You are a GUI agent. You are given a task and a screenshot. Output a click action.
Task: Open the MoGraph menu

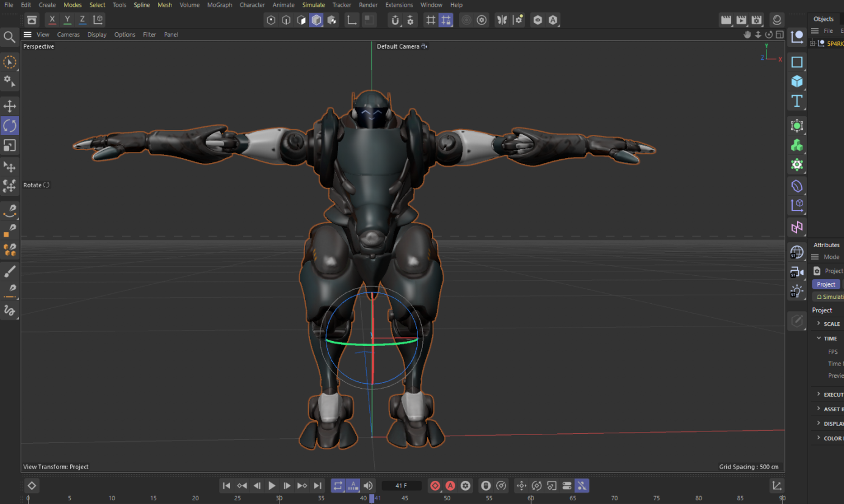pyautogui.click(x=219, y=5)
